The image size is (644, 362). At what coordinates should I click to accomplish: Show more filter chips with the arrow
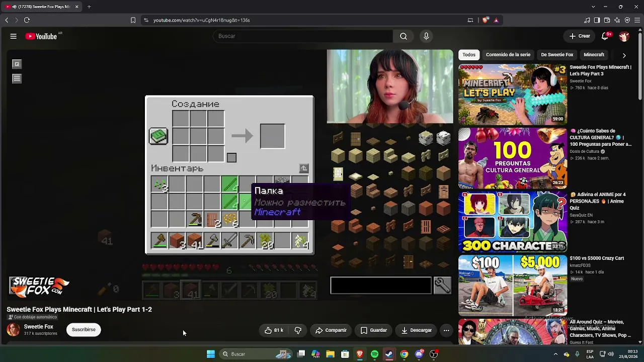[x=624, y=55]
